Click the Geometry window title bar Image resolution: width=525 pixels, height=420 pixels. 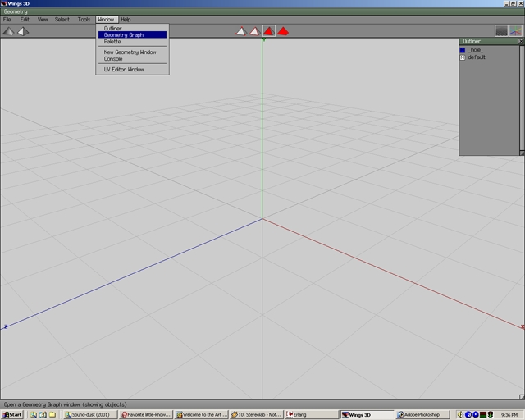[x=262, y=11]
